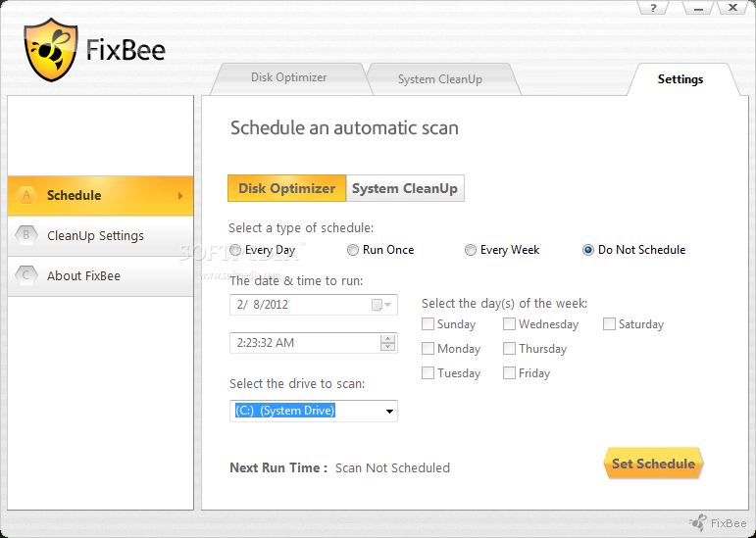Image resolution: width=756 pixels, height=538 pixels.
Task: Open the drive to scan dropdown
Action: point(314,411)
